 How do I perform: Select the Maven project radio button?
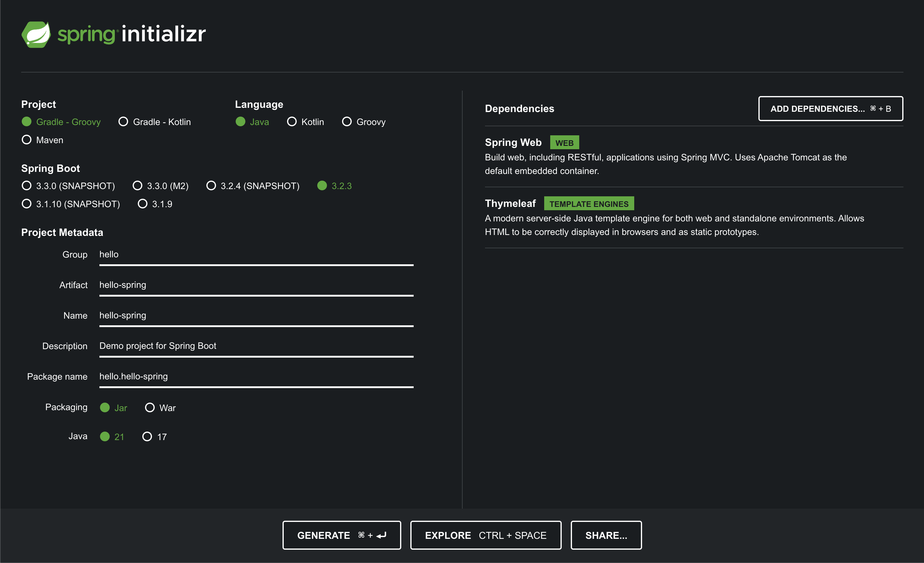coord(27,140)
